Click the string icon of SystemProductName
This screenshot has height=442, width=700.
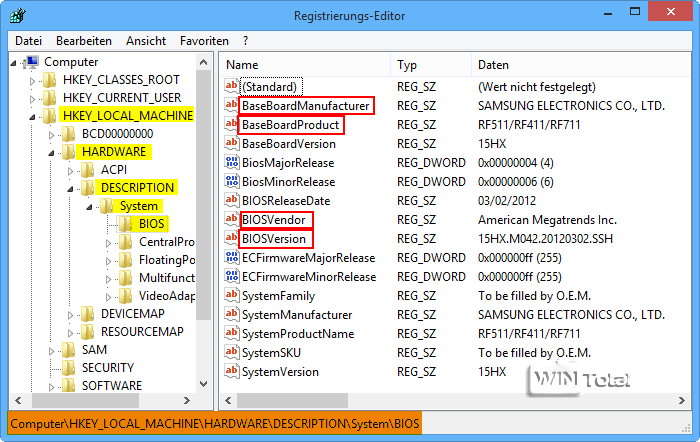(231, 333)
